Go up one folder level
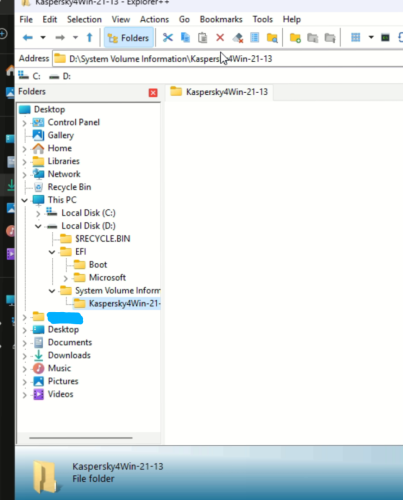Viewport: 403px width, 500px height. click(89, 38)
